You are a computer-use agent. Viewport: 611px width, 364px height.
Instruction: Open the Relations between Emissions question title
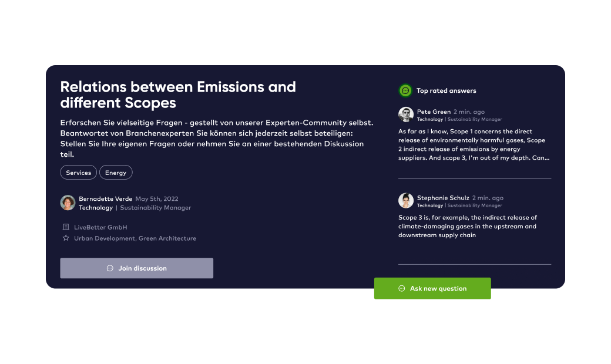(x=178, y=95)
